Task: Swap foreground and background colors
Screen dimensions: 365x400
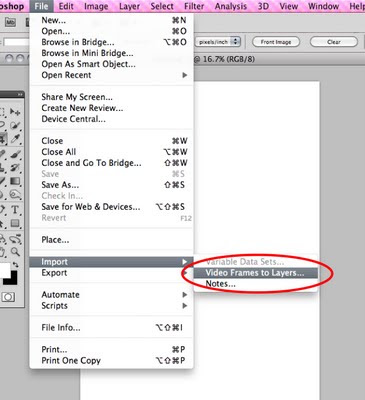Action: tap(16, 265)
